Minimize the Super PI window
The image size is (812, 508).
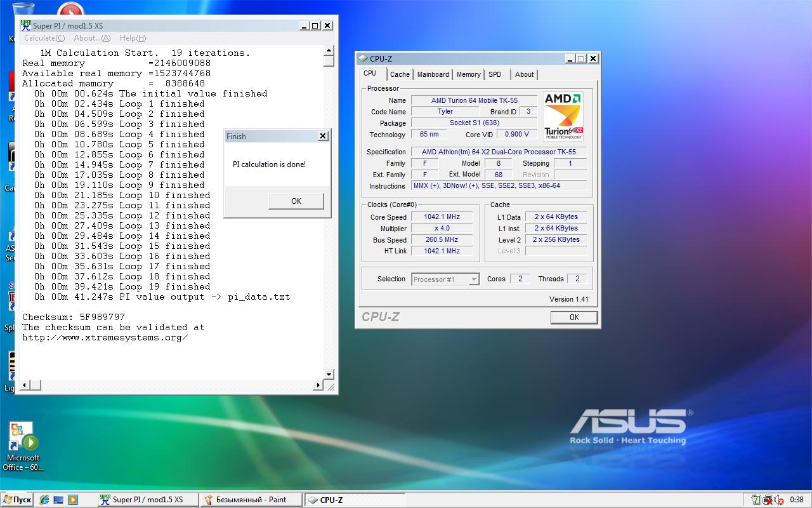(x=303, y=26)
